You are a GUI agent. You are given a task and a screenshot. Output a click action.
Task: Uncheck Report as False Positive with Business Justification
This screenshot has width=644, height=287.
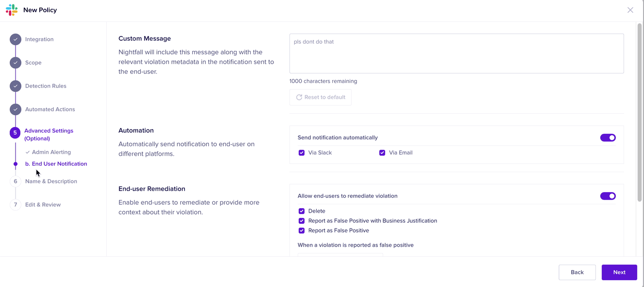click(302, 221)
